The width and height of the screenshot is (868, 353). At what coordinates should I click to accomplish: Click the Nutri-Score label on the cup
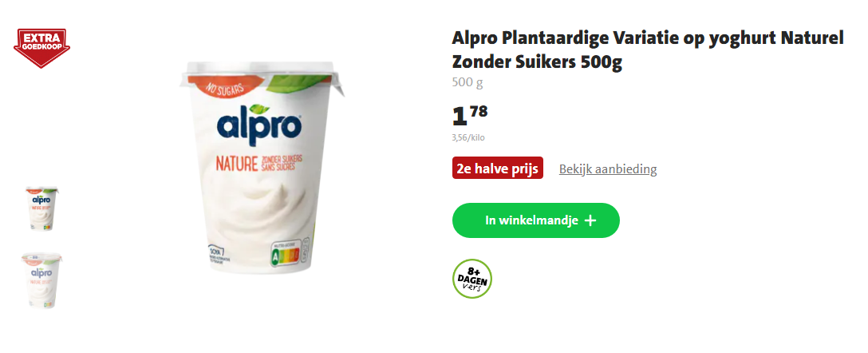click(288, 252)
